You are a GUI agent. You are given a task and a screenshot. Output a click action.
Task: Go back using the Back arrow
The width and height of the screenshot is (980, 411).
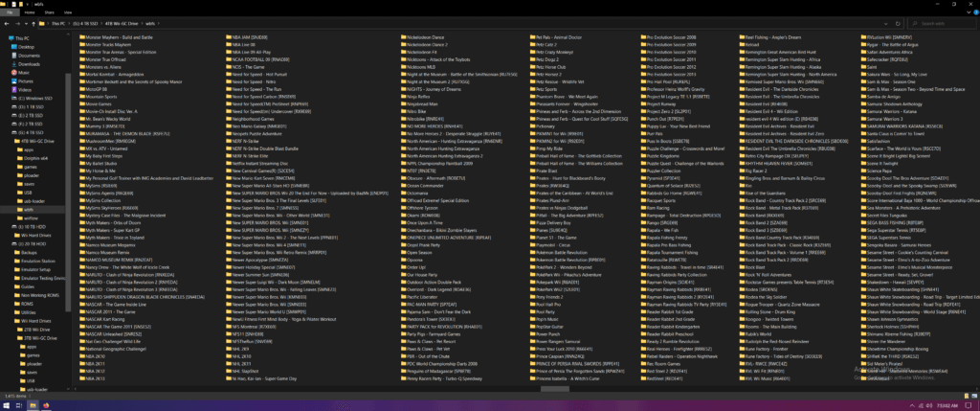[7, 24]
